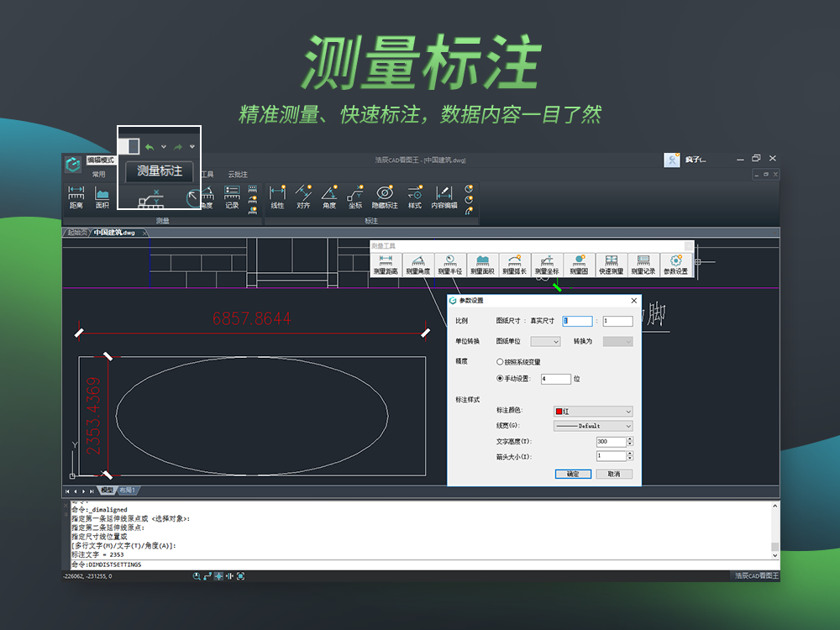Expand the 图纸单位 unit dropdown
840x630 pixels.
[x=545, y=342]
